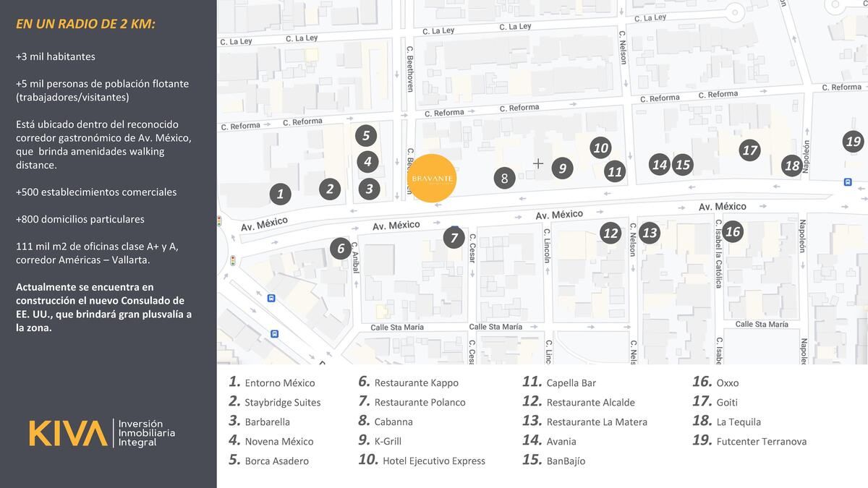Click legend entry "Restaurante Kappo"
The image size is (868, 488).
pyautogui.click(x=409, y=382)
